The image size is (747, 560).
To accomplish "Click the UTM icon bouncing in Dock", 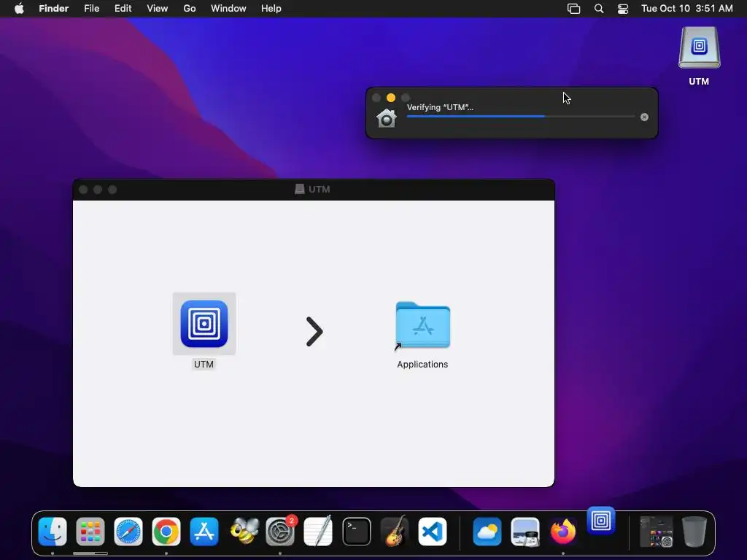I will pos(601,521).
